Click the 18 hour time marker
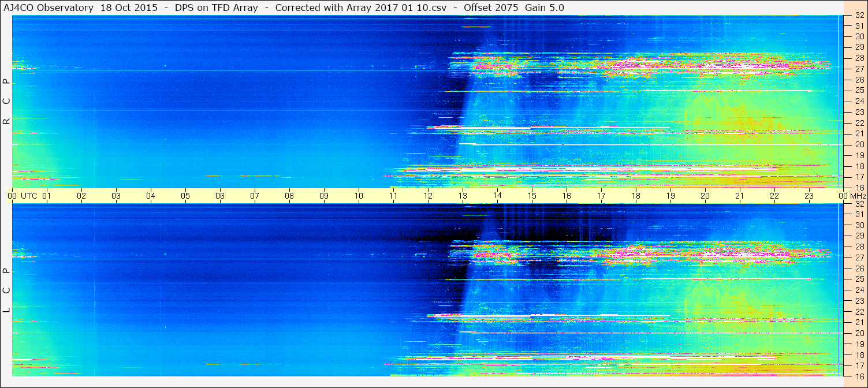The height and width of the screenshot is (388, 868). tap(636, 196)
